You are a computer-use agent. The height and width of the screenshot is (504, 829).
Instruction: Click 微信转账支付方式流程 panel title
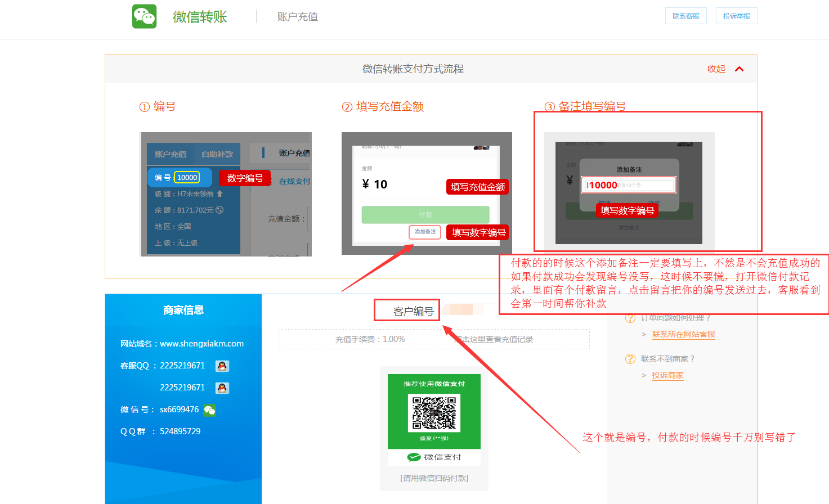click(x=413, y=69)
